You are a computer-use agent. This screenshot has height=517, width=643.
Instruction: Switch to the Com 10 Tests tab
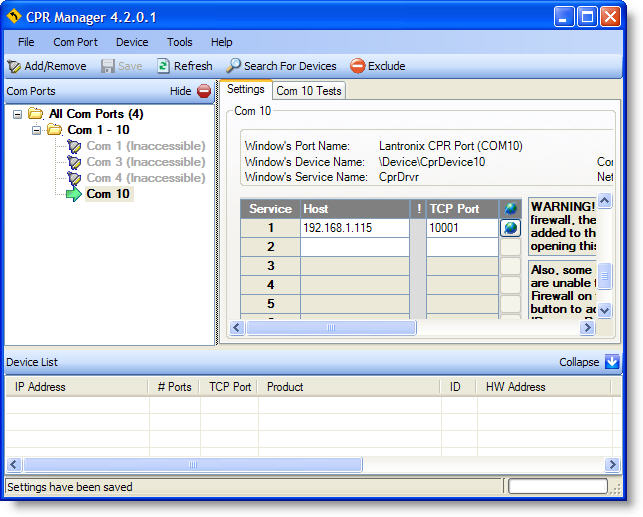click(x=309, y=91)
